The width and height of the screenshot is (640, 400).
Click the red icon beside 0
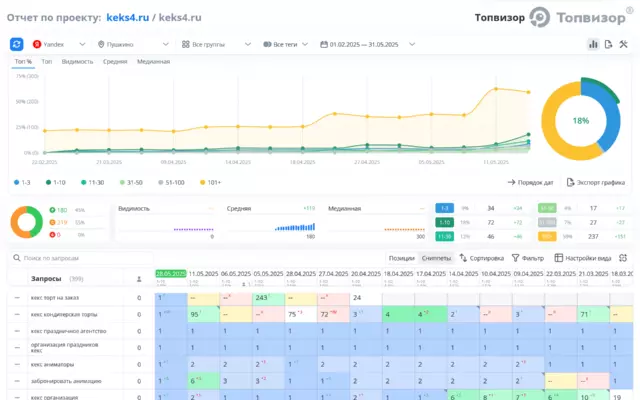[x=52, y=235]
